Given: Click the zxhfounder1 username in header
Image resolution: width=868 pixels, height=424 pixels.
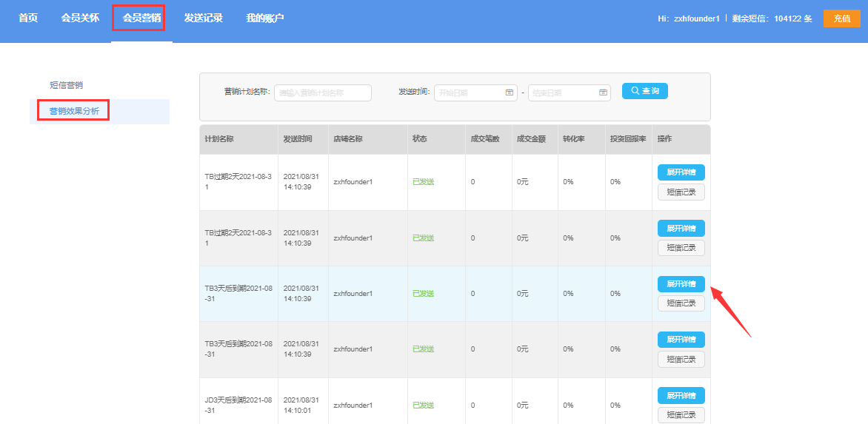Looking at the screenshot, I should (x=696, y=18).
